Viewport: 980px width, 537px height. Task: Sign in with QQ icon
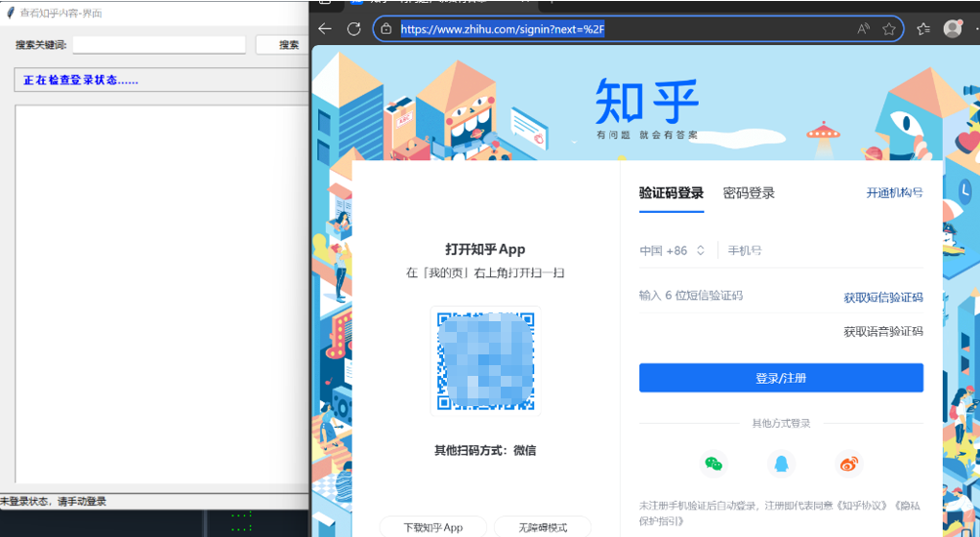click(x=781, y=464)
